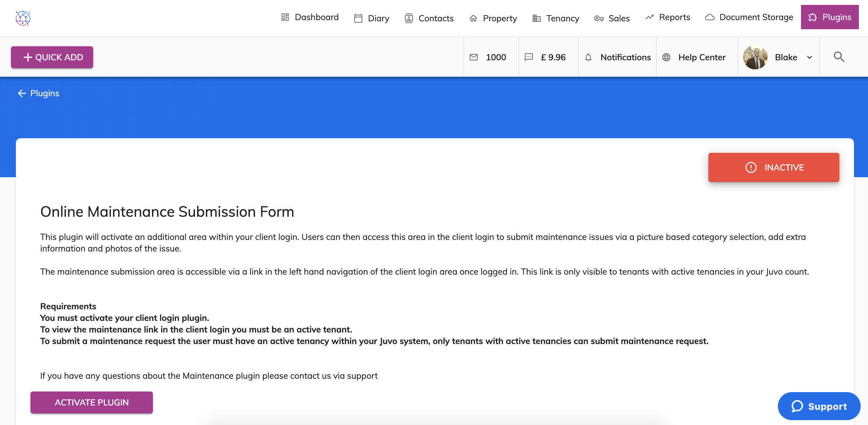The width and height of the screenshot is (868, 425).
Task: Go to Reports in navigation
Action: tap(668, 17)
